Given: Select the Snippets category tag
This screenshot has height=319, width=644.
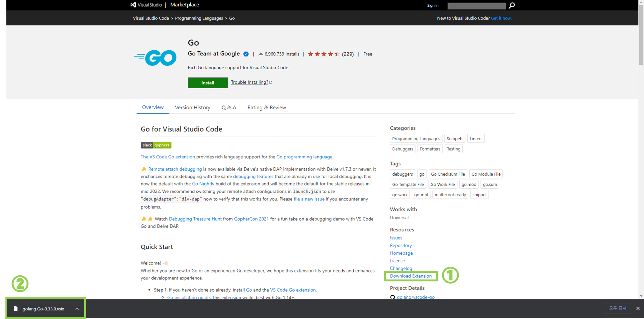Looking at the screenshot, I should tap(455, 139).
